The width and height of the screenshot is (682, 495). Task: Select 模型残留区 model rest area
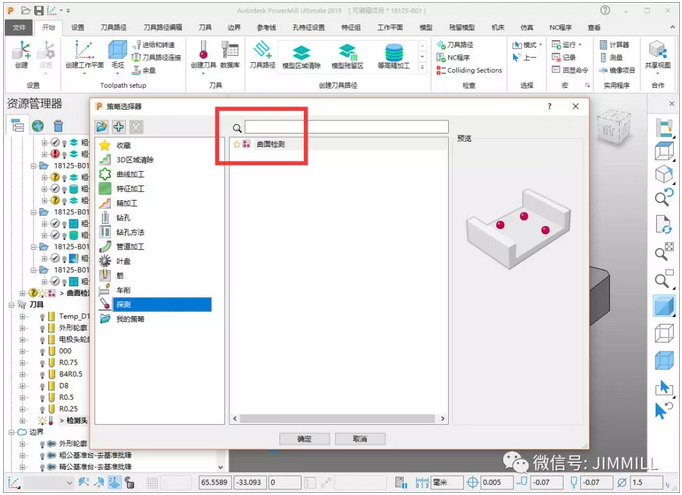pyautogui.click(x=347, y=57)
